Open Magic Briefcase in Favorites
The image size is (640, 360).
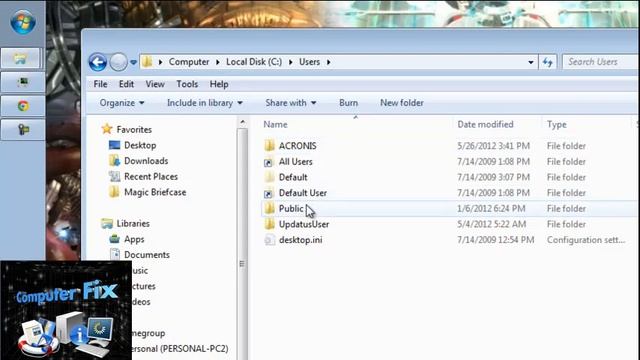155,192
